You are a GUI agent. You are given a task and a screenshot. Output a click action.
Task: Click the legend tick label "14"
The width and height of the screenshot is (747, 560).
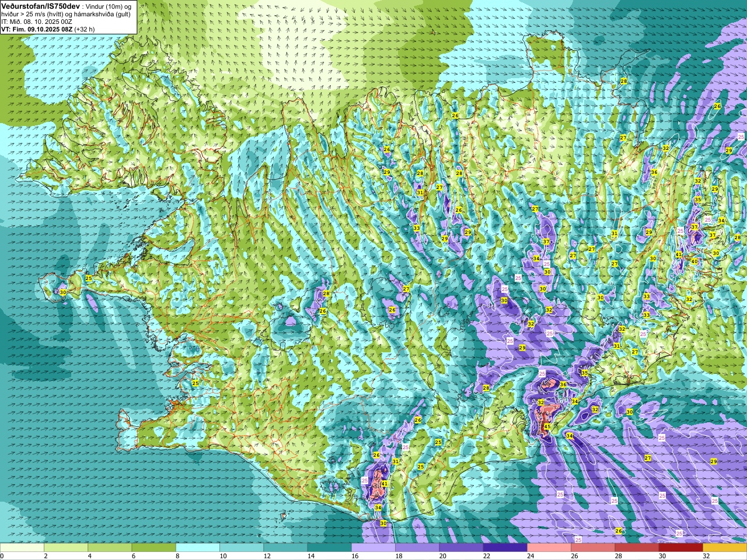point(311,556)
